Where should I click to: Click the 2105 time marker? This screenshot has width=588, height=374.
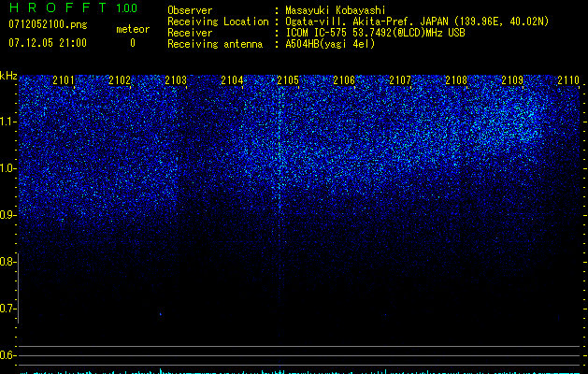(288, 79)
